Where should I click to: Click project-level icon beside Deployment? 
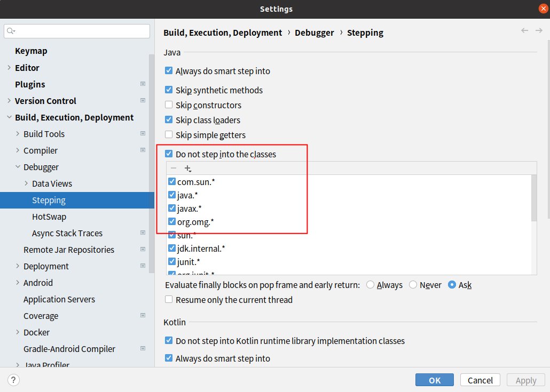[x=143, y=266]
